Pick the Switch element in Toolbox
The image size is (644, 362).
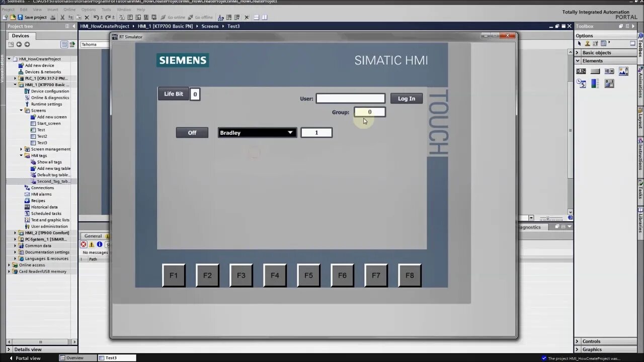(609, 83)
